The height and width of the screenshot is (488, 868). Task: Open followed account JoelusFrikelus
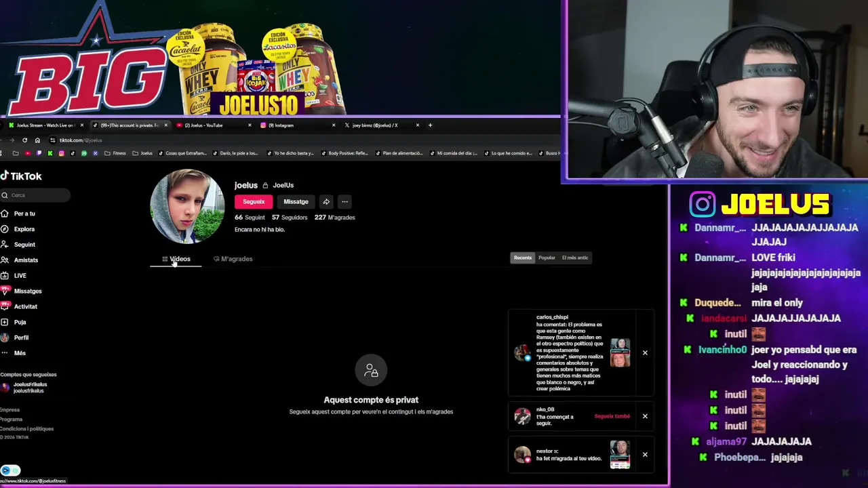click(24, 388)
